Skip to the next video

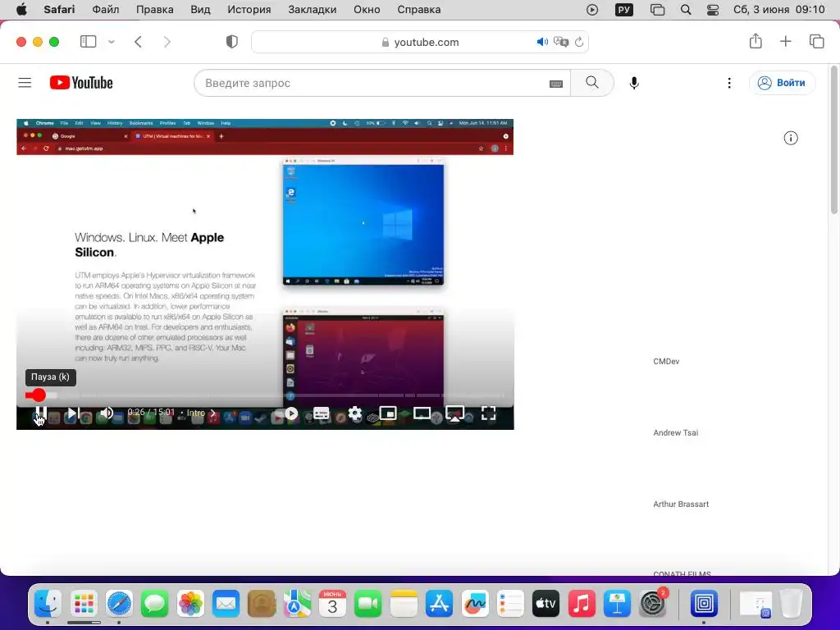pos(73,413)
